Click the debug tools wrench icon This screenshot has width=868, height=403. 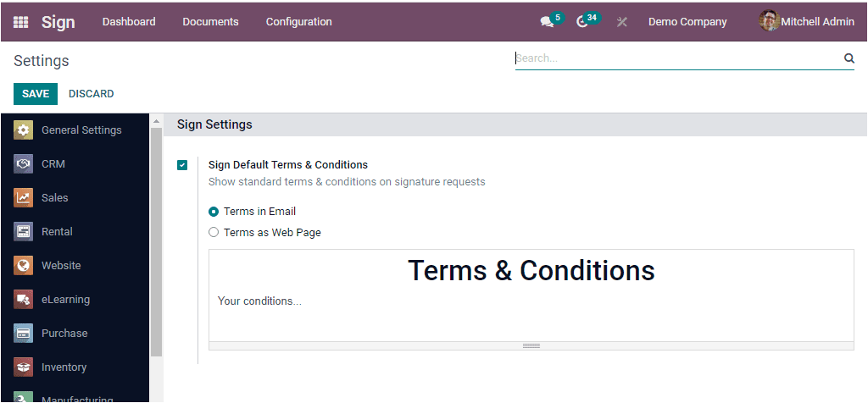622,22
